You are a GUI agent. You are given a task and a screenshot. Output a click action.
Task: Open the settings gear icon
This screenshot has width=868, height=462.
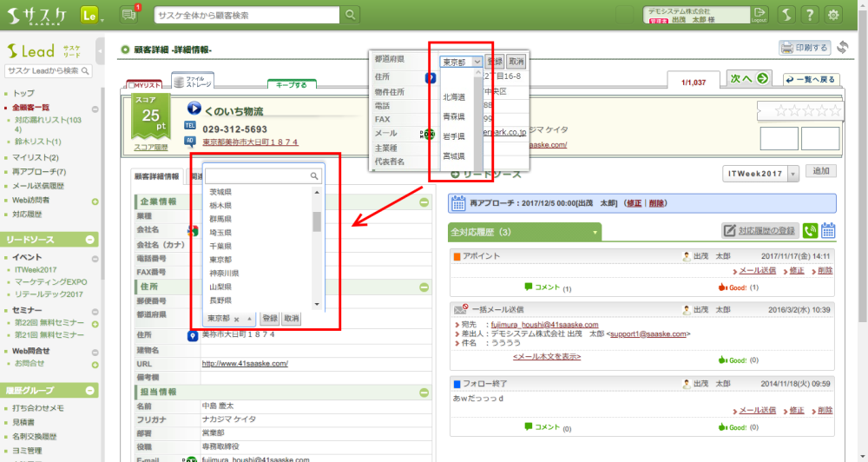pos(834,15)
